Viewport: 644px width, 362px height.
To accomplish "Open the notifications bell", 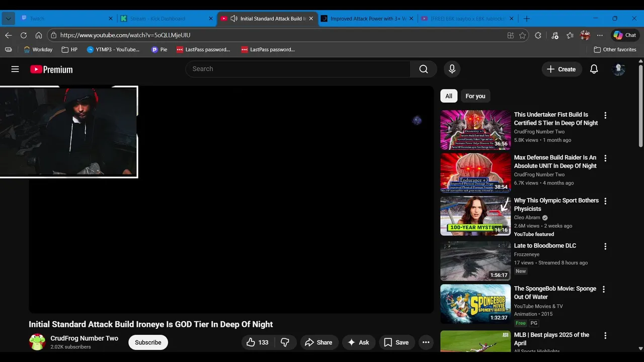I will pyautogui.click(x=594, y=69).
